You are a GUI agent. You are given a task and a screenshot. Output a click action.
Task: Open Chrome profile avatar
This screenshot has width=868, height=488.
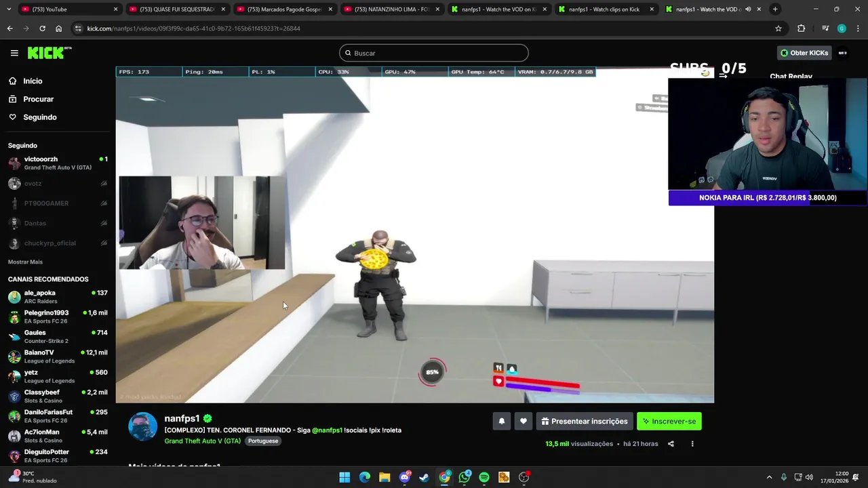tap(842, 28)
